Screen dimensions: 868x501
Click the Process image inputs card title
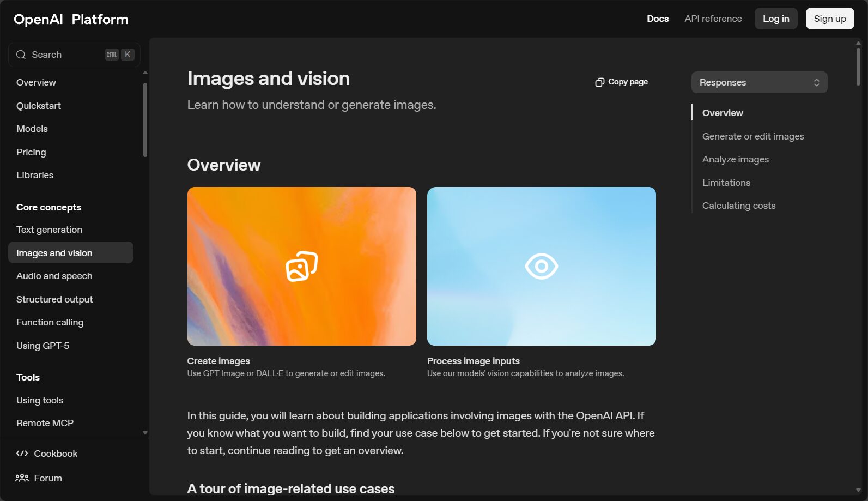[x=474, y=361]
